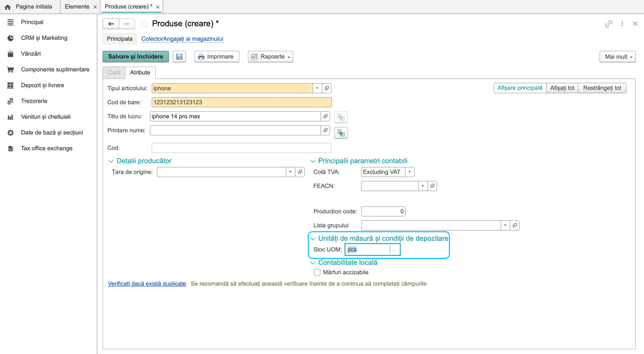644x354 pixels.
Task: Collapse Principalii parametri contabili section
Action: coord(313,161)
